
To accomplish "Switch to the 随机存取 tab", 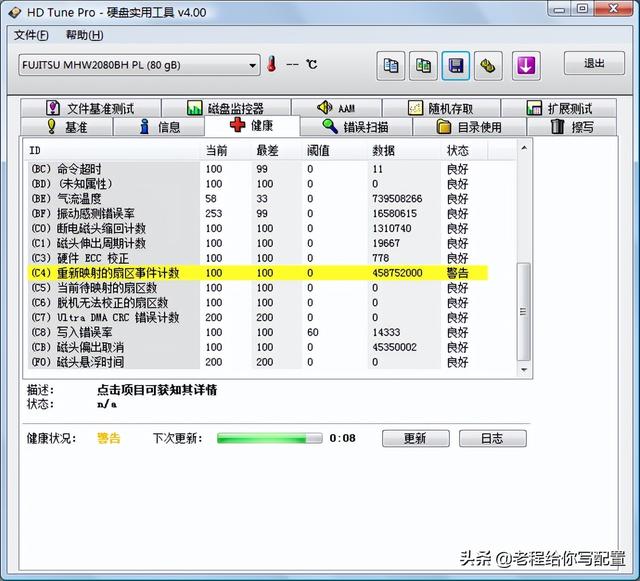I will 441,108.
